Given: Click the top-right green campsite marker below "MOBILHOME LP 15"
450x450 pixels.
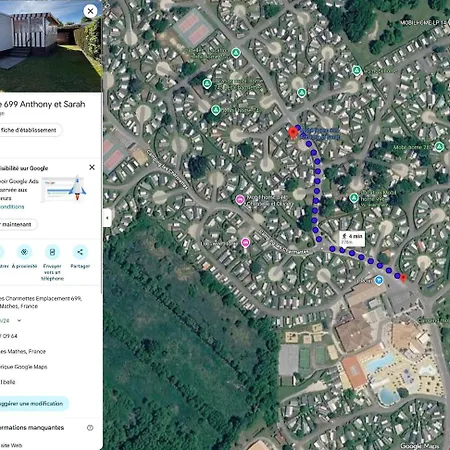Looking at the screenshot, I should [x=357, y=70].
